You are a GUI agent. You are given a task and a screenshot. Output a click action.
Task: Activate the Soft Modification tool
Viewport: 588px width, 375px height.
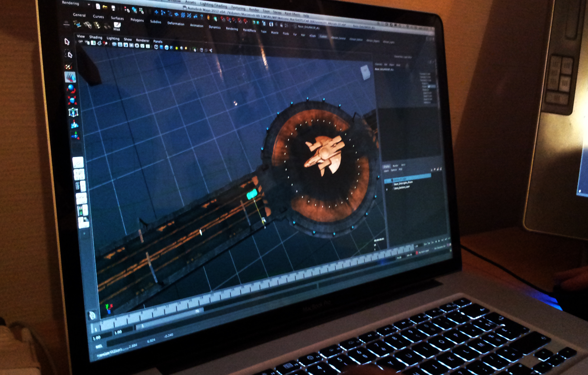pyautogui.click(x=74, y=124)
